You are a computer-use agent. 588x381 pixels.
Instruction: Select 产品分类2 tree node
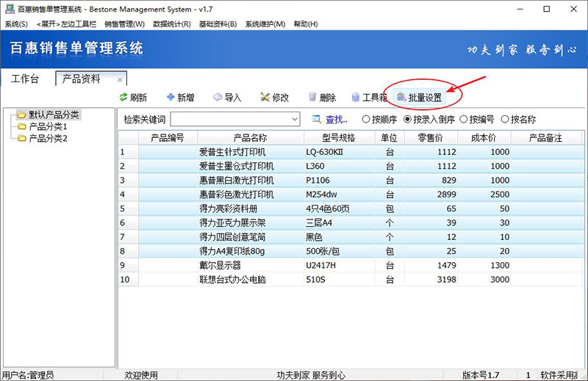(48, 139)
